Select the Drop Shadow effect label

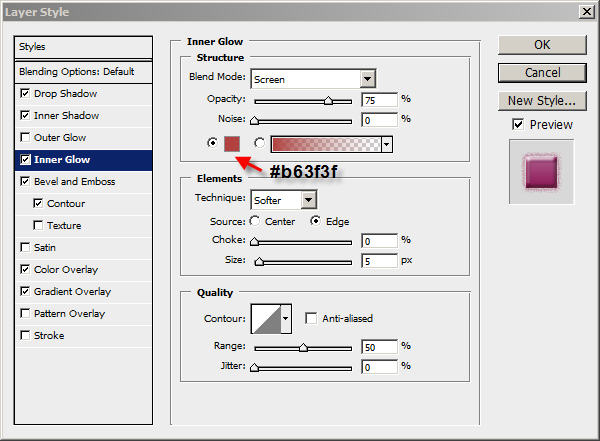pos(65,93)
